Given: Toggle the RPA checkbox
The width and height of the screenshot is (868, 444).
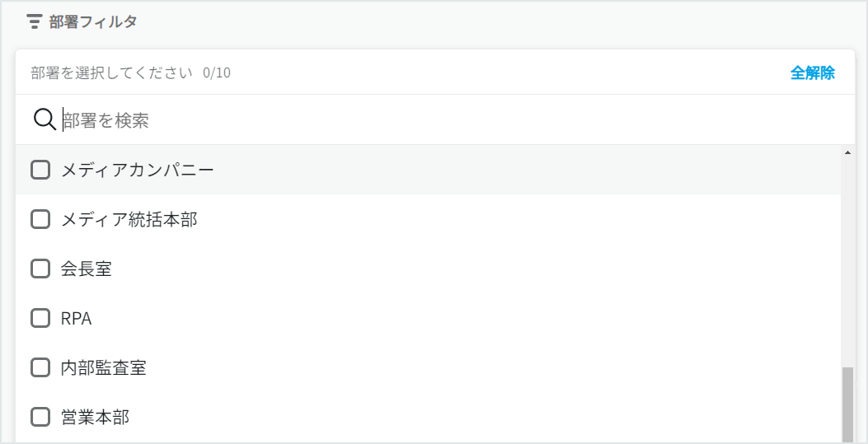Looking at the screenshot, I should pyautogui.click(x=40, y=318).
